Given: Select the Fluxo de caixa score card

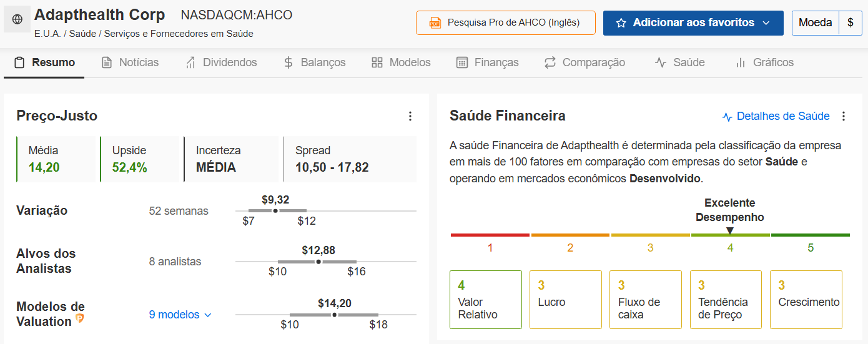Looking at the screenshot, I should click(x=646, y=300).
